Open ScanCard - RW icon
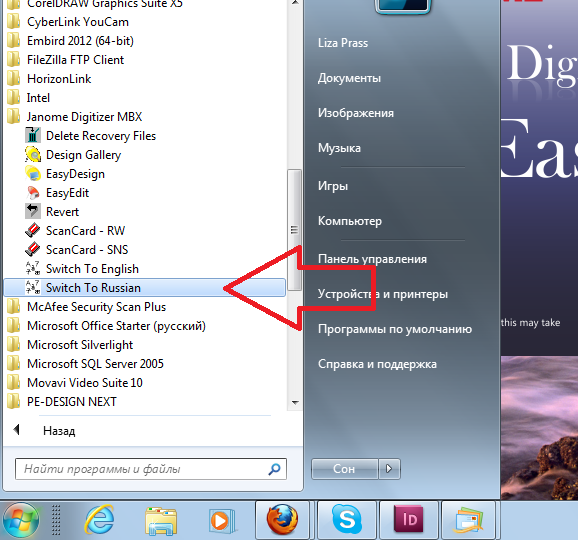The image size is (578, 558). (x=33, y=230)
